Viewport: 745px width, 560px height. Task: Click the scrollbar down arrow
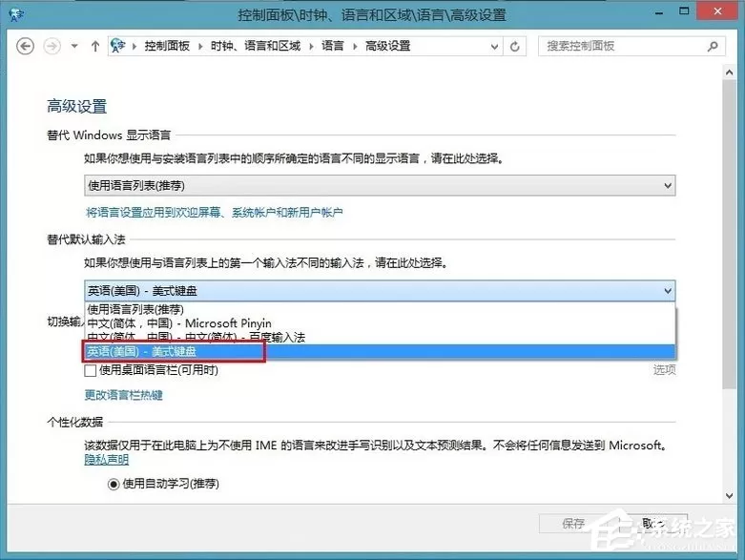(730, 496)
